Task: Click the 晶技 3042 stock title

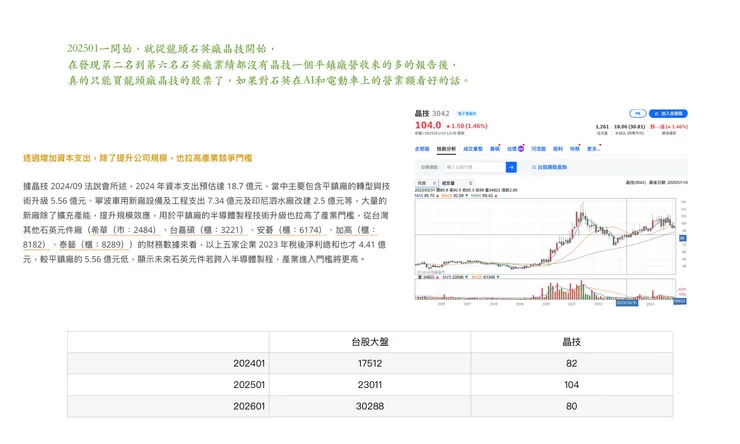Action: (432, 114)
